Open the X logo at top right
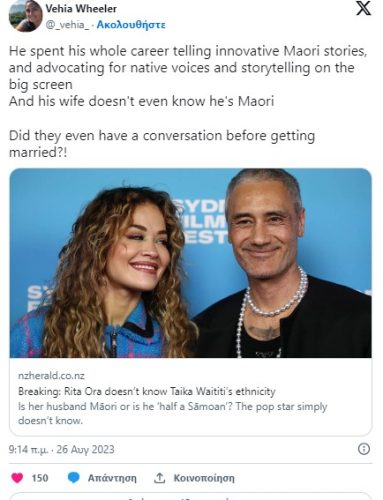383x500 pixels. click(x=363, y=8)
